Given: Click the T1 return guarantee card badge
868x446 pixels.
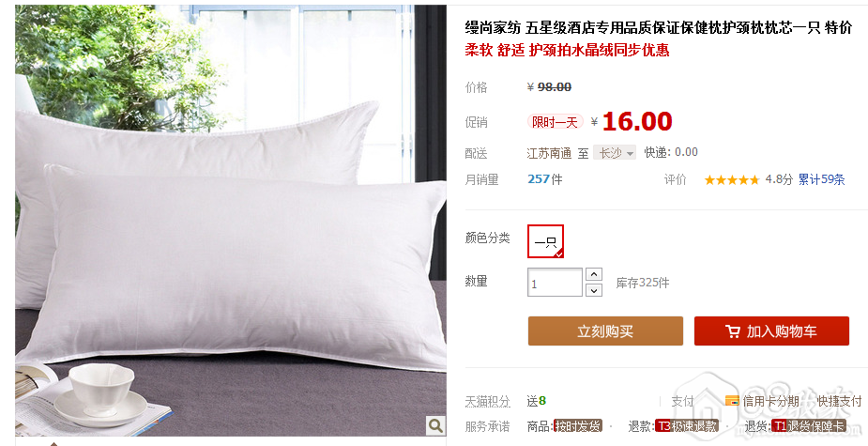Looking at the screenshot, I should tap(809, 426).
